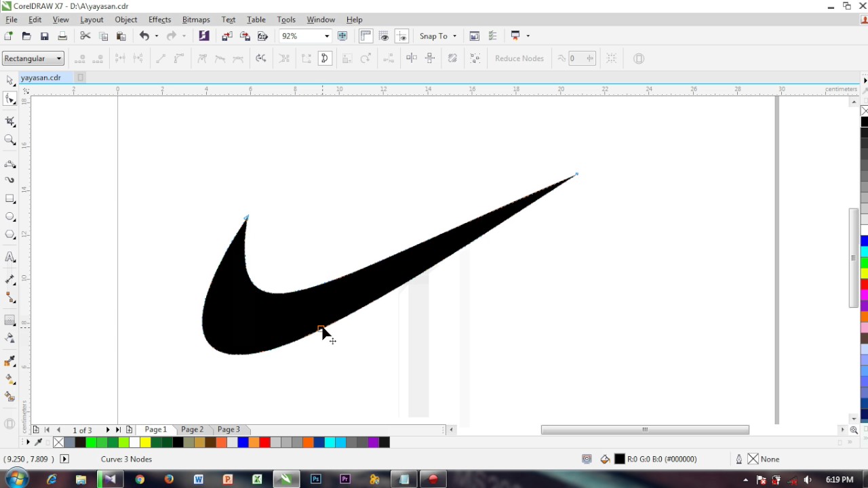The width and height of the screenshot is (868, 488).
Task: Open a file with folder icon
Action: click(x=26, y=36)
